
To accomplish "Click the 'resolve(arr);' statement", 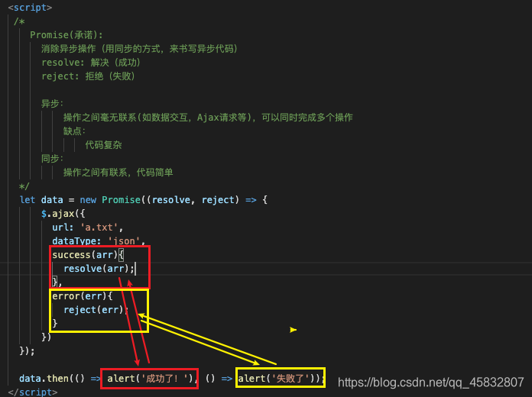I will [x=99, y=269].
